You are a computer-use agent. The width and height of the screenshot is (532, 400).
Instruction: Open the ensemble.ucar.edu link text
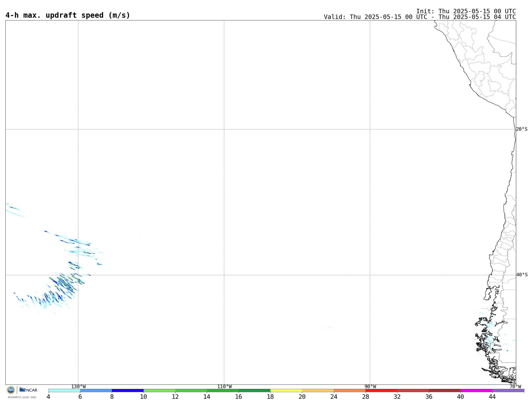click(x=22, y=397)
